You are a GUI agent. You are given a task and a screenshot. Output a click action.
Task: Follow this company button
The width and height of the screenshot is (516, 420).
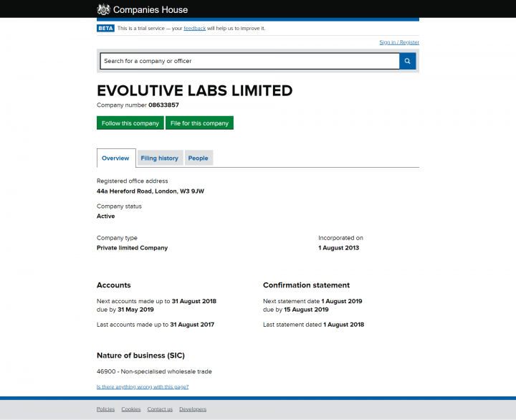click(130, 123)
